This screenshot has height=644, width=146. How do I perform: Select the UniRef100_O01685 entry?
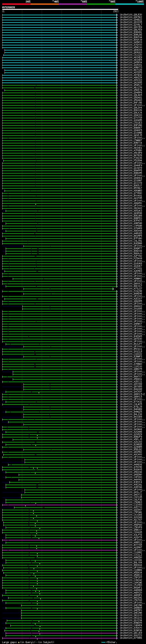(x=131, y=309)
